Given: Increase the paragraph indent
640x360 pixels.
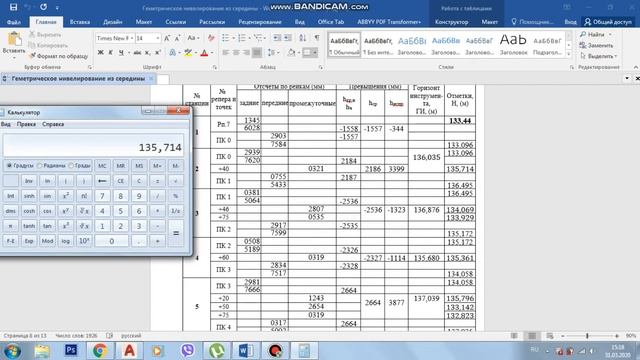Looking at the screenshot, I should (x=288, y=38).
